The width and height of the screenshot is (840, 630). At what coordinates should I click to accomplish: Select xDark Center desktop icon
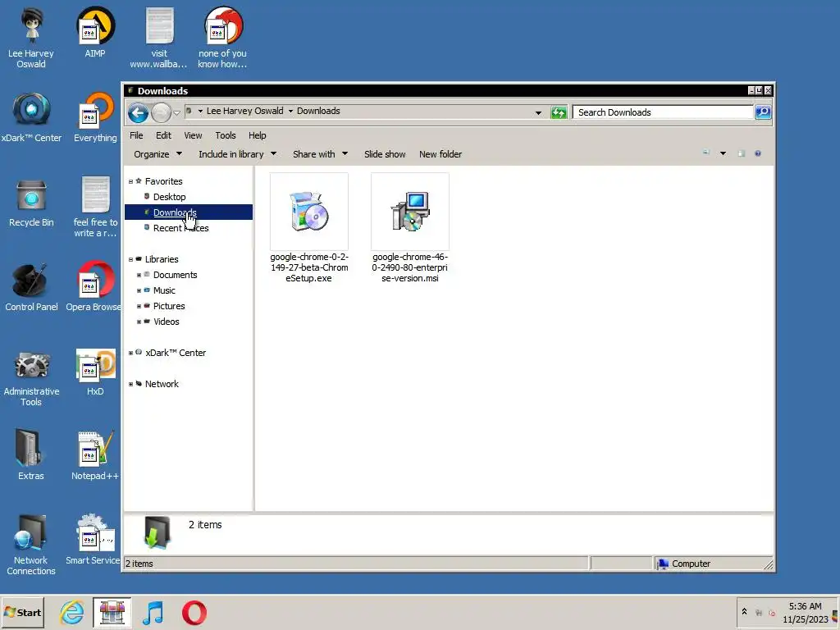31,117
